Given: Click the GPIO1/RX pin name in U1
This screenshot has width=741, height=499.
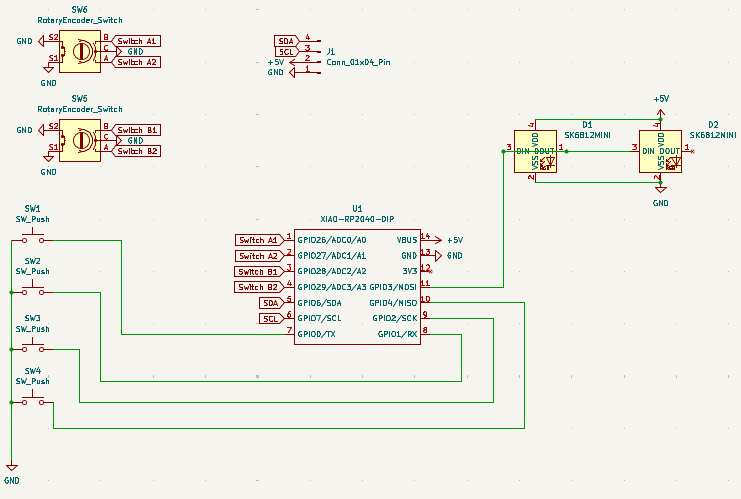Looking at the screenshot, I should point(397,334).
